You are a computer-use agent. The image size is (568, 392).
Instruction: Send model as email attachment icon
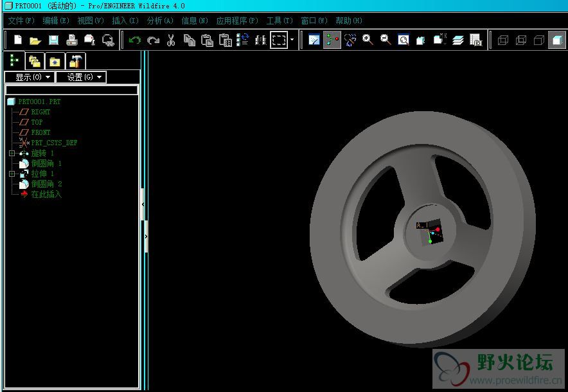coord(89,40)
